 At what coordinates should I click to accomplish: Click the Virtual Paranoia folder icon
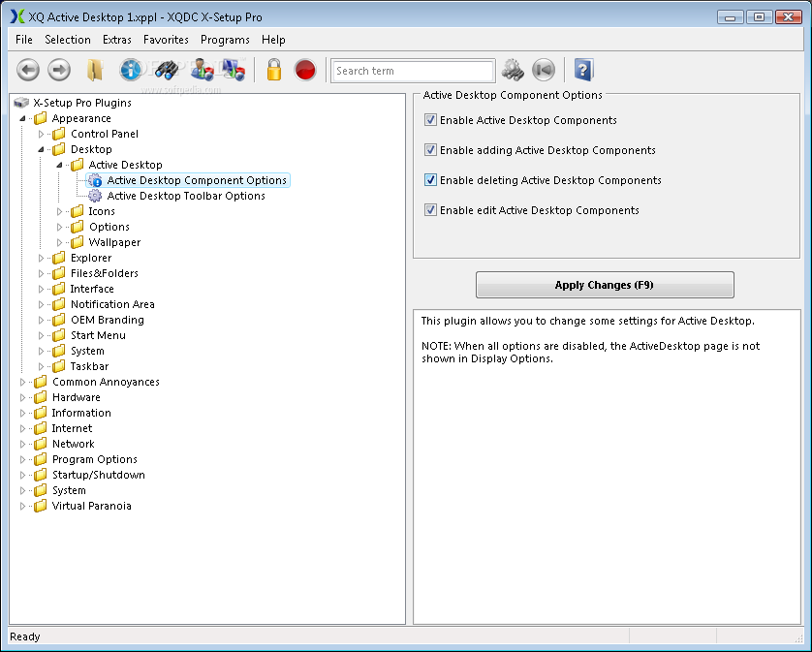(41, 506)
